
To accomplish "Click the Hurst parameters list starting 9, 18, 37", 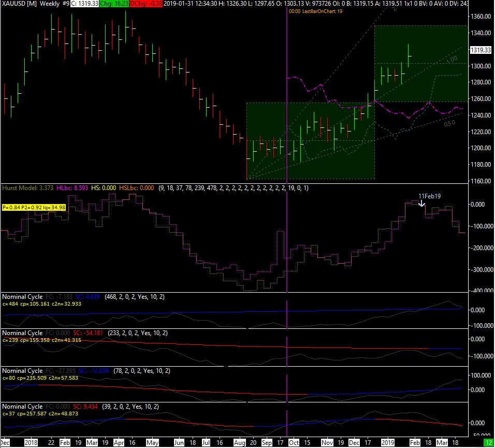I will coord(234,188).
